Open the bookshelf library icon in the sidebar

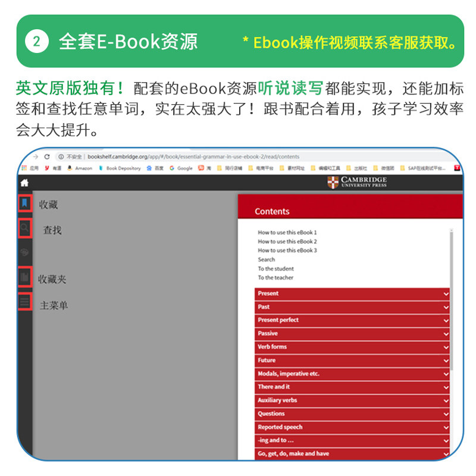pos(24,277)
